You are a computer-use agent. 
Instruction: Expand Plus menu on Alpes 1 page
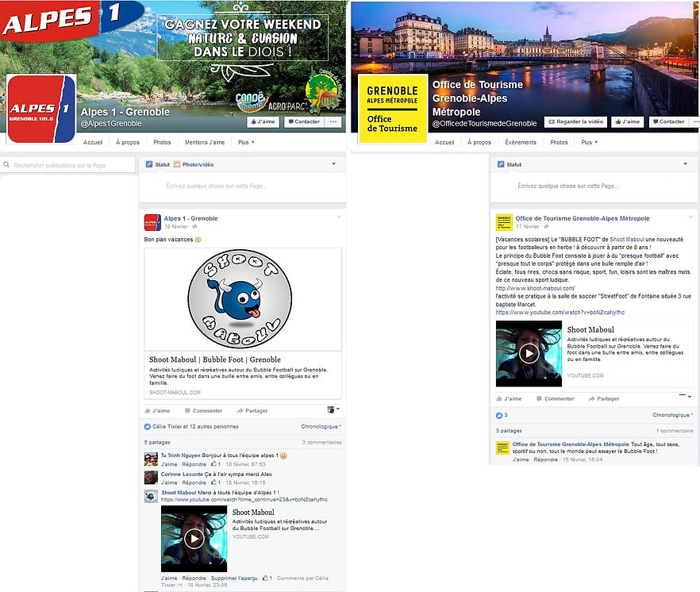click(x=246, y=142)
